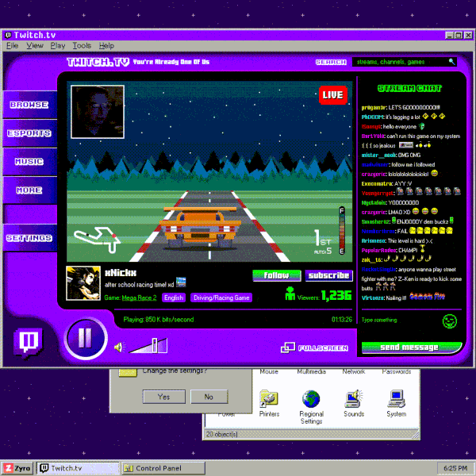476x476 pixels.
Task: Follow the xNickx channel
Action: [x=277, y=275]
